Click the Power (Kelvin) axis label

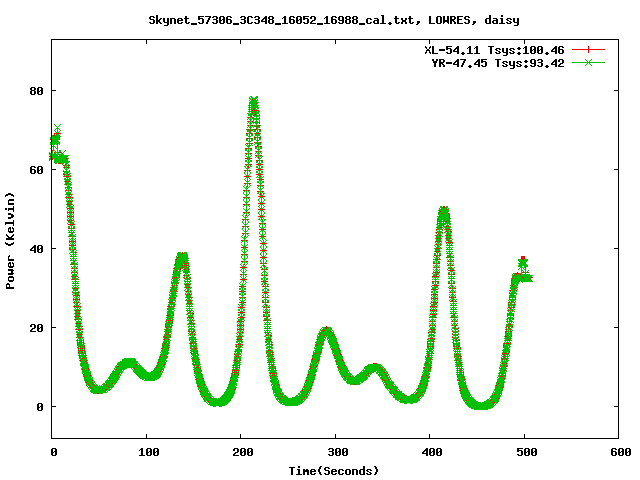(x=10, y=241)
